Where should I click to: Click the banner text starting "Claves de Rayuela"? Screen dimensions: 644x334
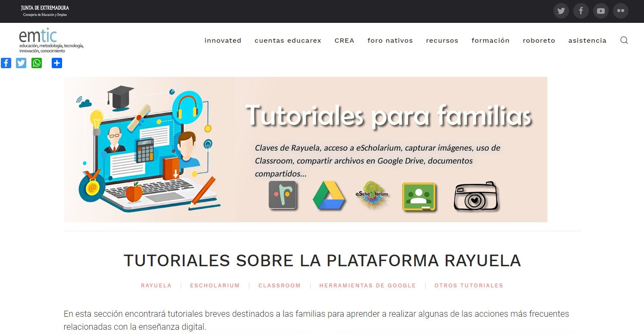(x=378, y=161)
